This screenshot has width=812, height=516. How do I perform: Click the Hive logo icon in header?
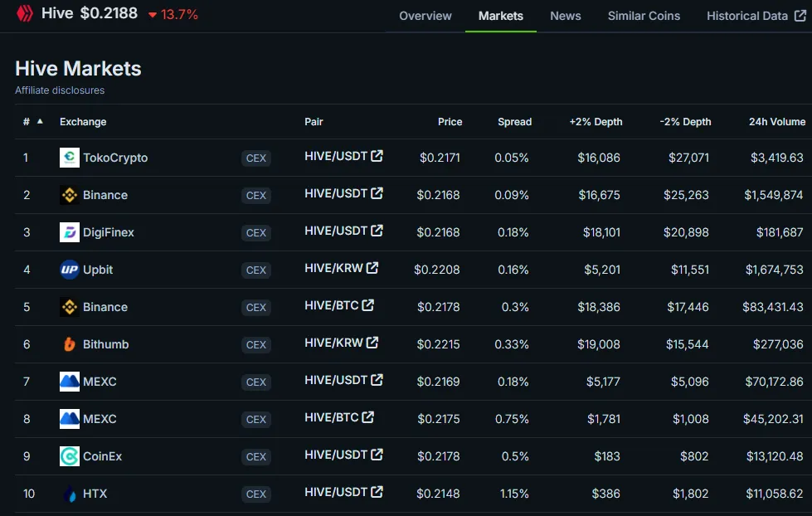[x=24, y=13]
